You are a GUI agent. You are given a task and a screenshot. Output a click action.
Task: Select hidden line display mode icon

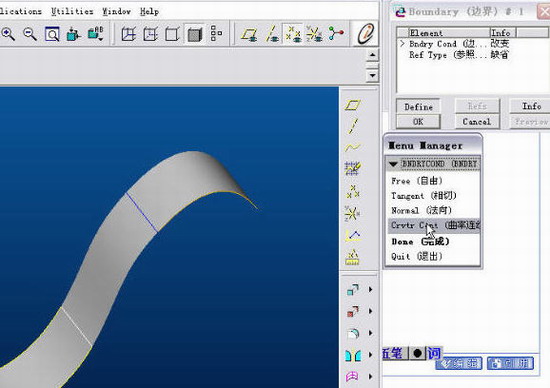pyautogui.click(x=150, y=34)
